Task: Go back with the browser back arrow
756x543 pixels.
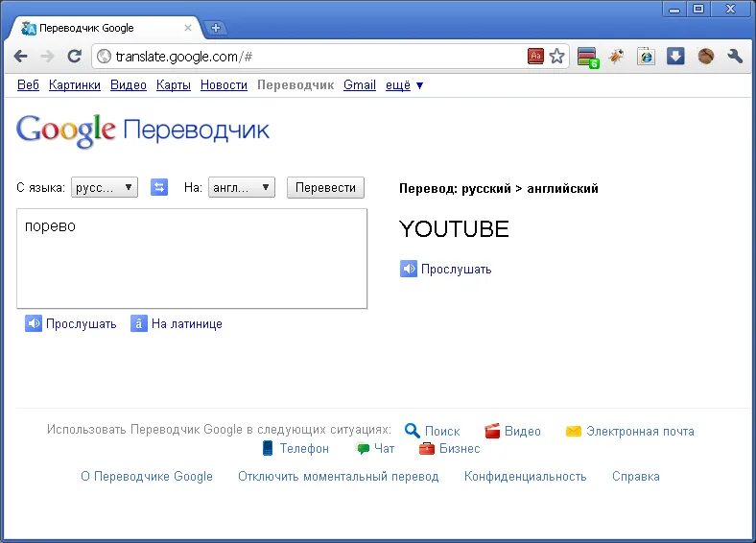Action: (20, 57)
